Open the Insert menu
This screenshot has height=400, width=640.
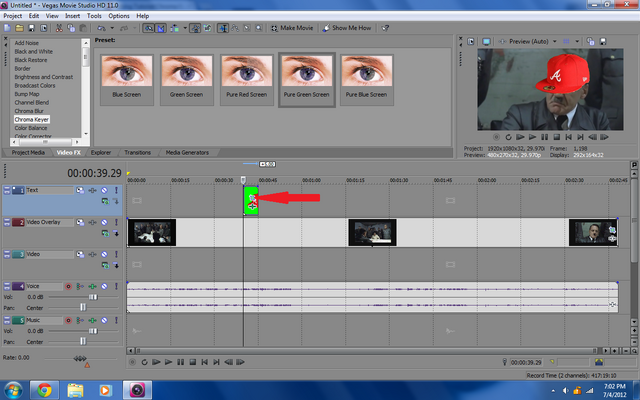click(x=73, y=16)
